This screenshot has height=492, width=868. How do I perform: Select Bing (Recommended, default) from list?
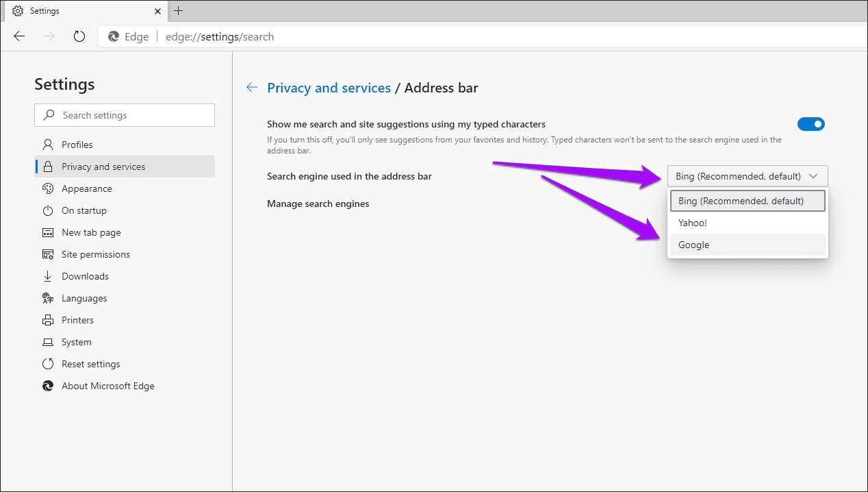point(748,201)
